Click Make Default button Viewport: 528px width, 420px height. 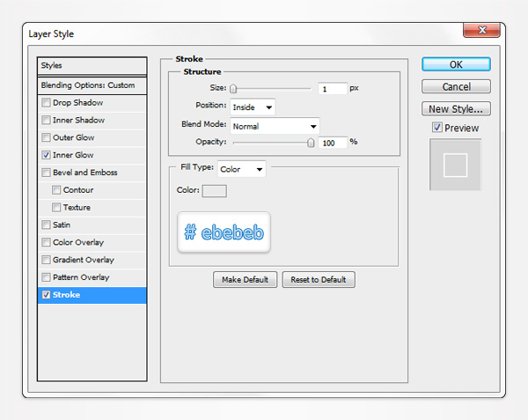pyautogui.click(x=245, y=279)
